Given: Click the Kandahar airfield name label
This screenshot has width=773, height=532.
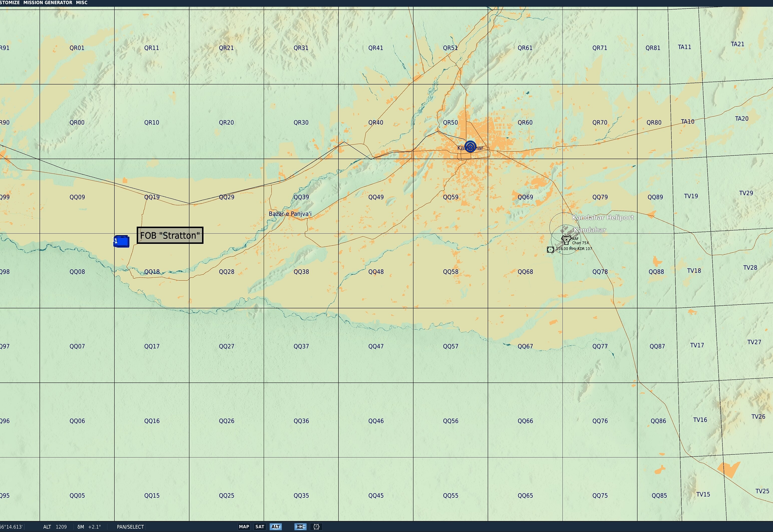Looking at the screenshot, I should [x=590, y=230].
